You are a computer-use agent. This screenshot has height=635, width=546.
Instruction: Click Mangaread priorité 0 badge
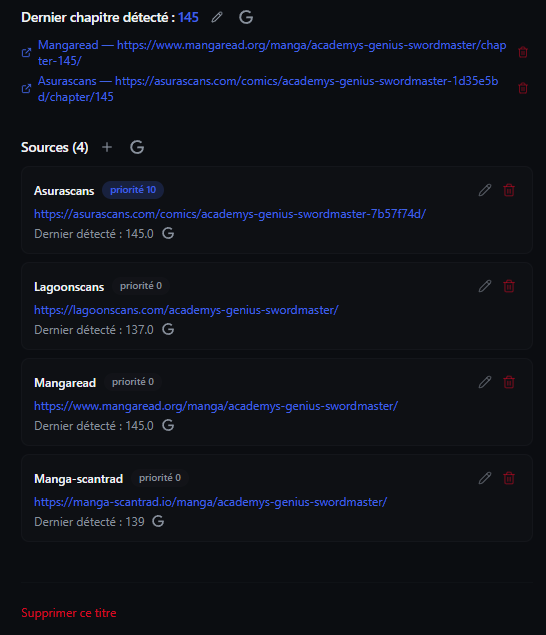133,382
